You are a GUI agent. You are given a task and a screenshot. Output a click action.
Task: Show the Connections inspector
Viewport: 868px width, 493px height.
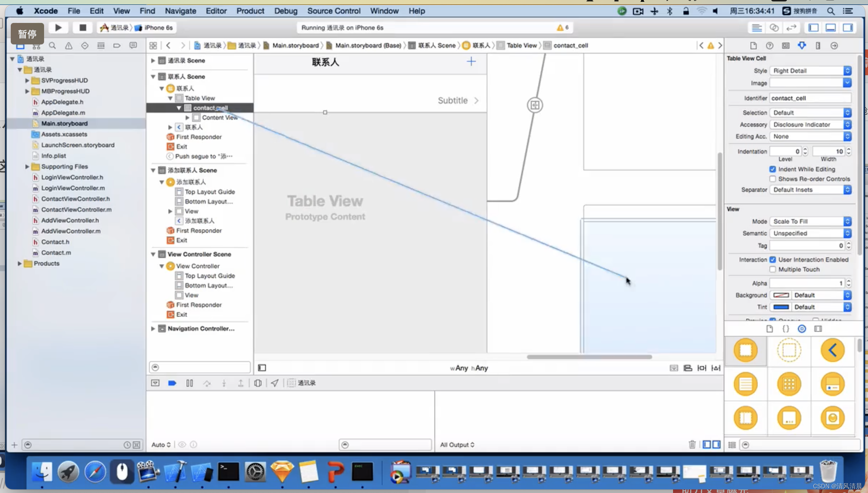point(834,46)
